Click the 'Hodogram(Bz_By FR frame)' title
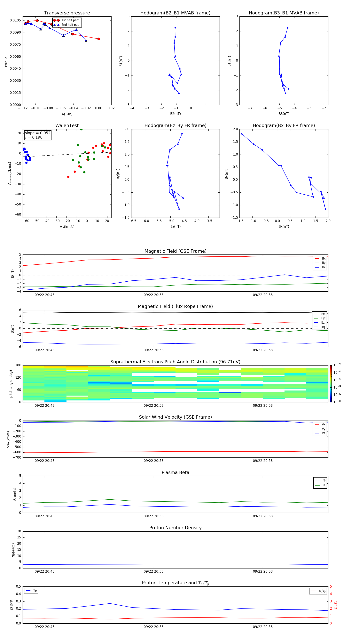The width and height of the screenshot is (351, 644). (175, 125)
